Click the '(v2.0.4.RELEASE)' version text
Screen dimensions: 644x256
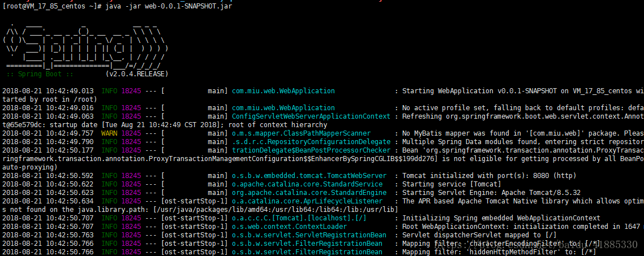point(137,74)
